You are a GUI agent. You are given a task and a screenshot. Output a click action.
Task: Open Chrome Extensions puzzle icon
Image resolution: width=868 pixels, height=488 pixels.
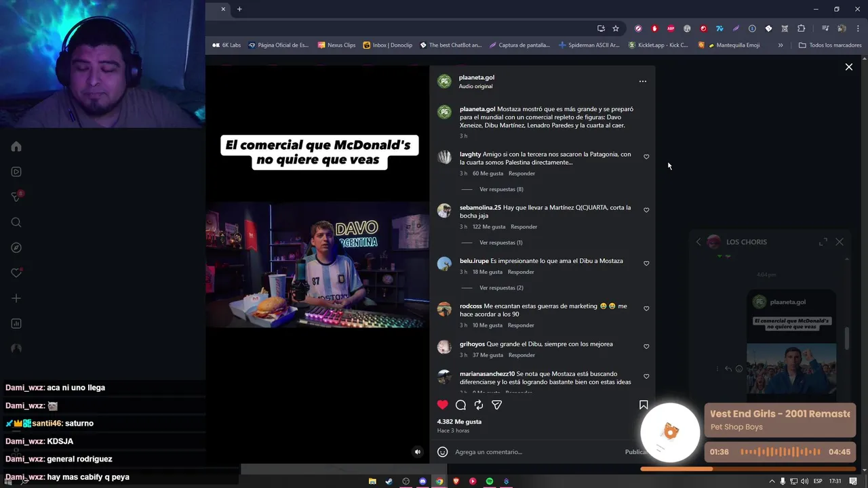coord(801,28)
